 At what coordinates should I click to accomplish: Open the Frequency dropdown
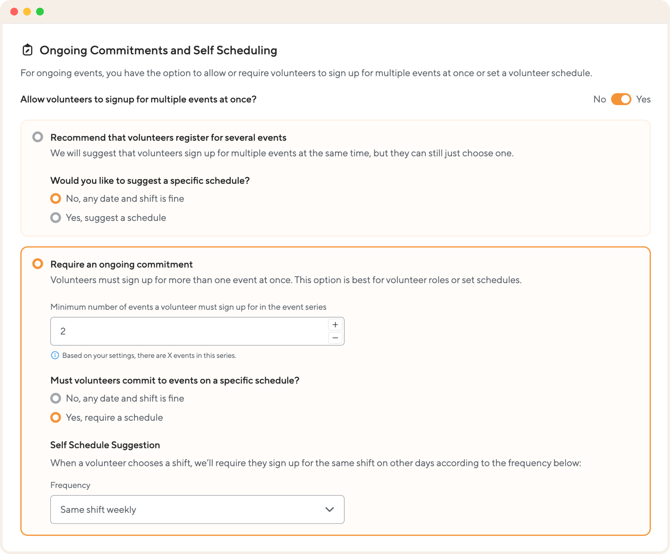tap(197, 509)
